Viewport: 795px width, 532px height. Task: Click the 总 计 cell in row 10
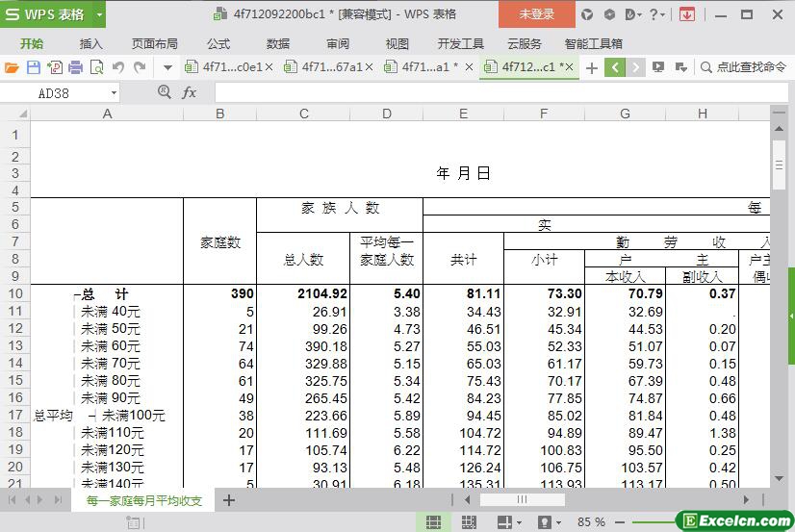pos(105,293)
